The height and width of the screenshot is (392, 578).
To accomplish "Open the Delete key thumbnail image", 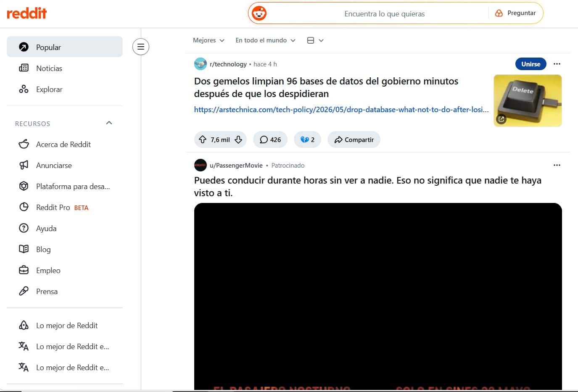I will (528, 100).
